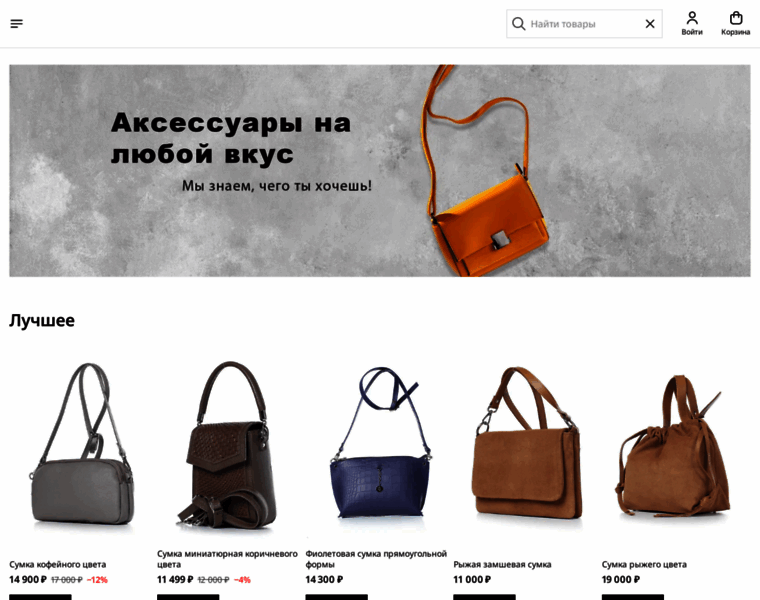Open link Сумка кофейного цвета
Screen dimensions: 760x600
[x=58, y=565]
